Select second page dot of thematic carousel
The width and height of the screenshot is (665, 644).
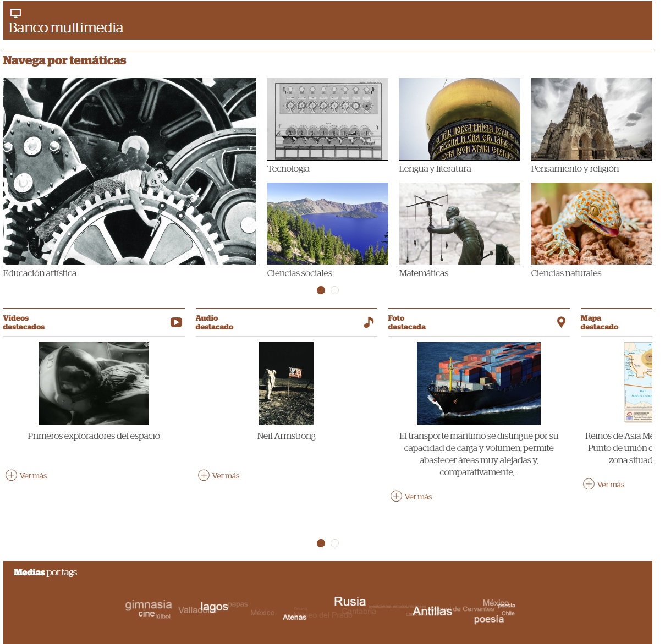[x=334, y=290]
